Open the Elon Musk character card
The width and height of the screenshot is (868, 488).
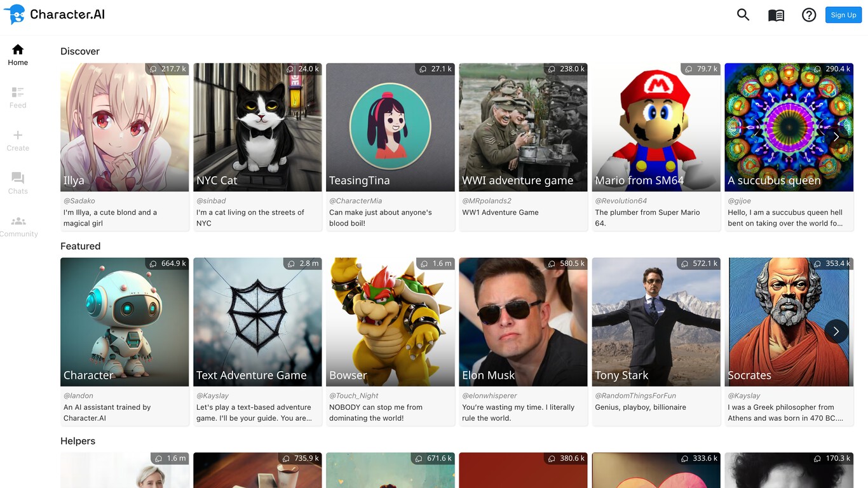pos(523,322)
